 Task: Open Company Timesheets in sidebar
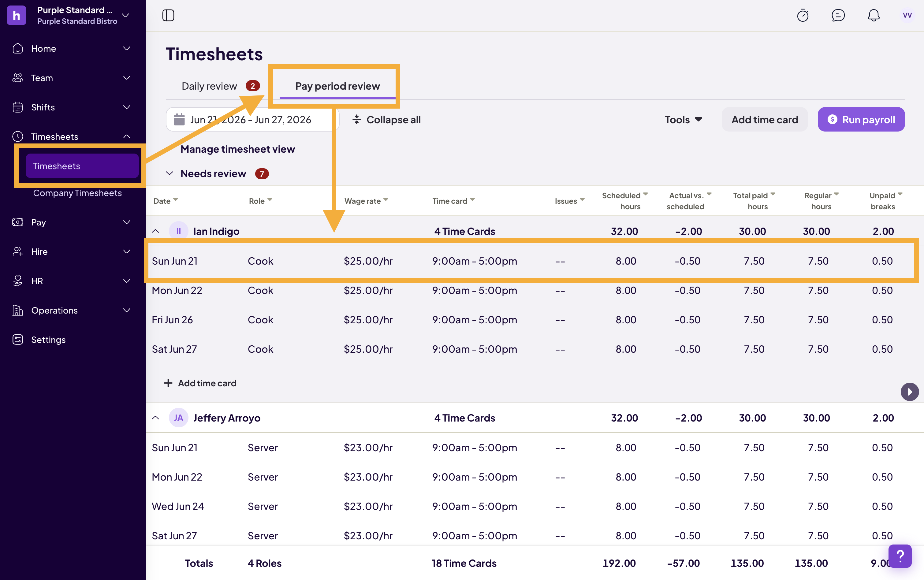click(x=77, y=193)
